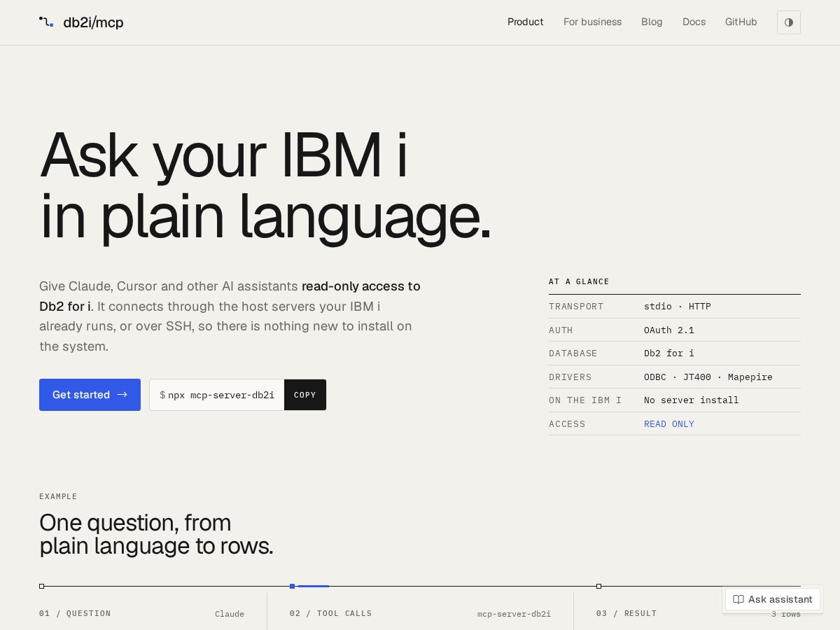Click the npx mcp-server-db2i command field
The height and width of the screenshot is (630, 840).
tap(217, 395)
